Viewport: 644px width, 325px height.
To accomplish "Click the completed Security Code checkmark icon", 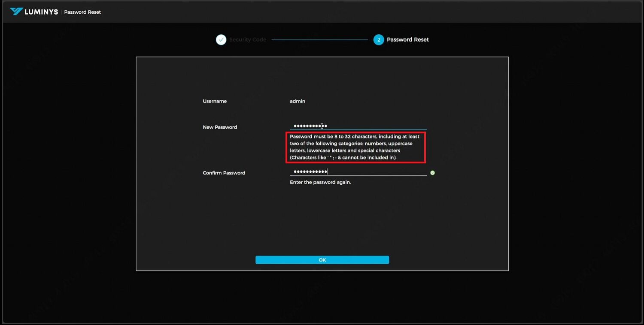I will pyautogui.click(x=221, y=39).
